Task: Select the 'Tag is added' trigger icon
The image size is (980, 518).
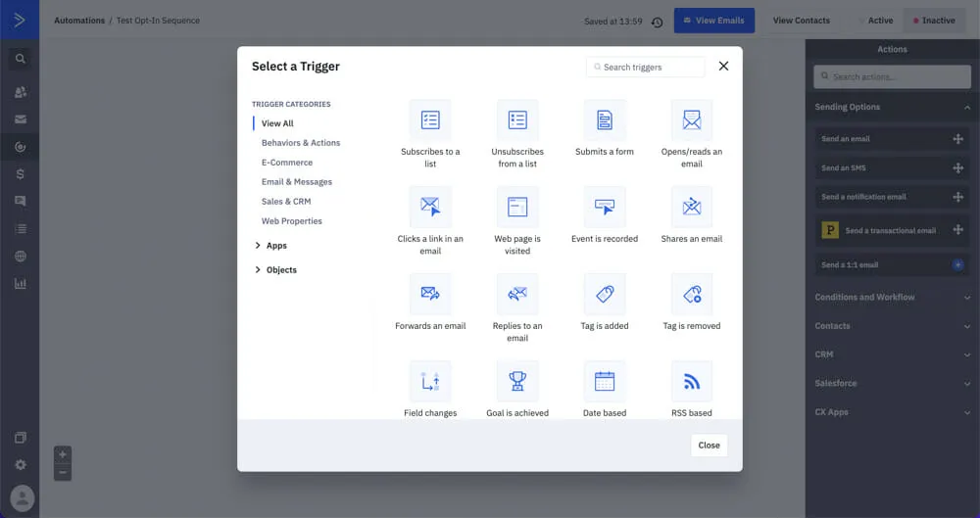Action: pyautogui.click(x=604, y=295)
